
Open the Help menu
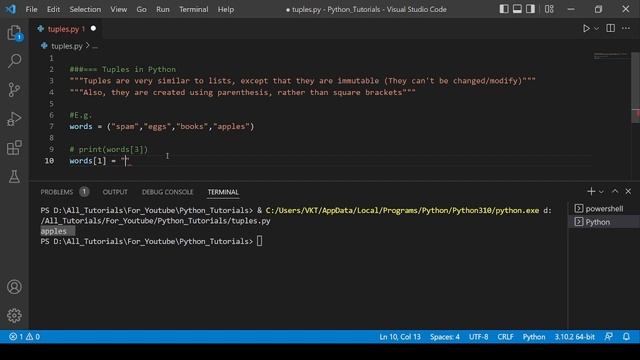[226, 9]
